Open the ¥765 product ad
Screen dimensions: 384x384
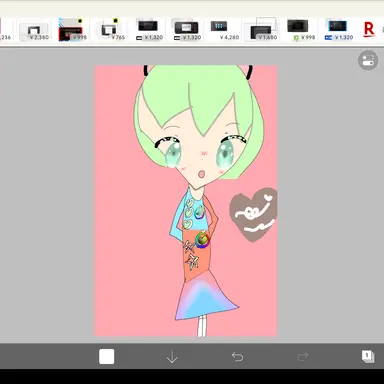pos(110,30)
